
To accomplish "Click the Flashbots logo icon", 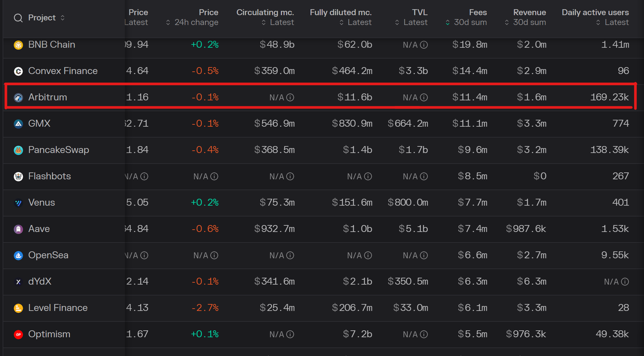I will click(x=18, y=176).
